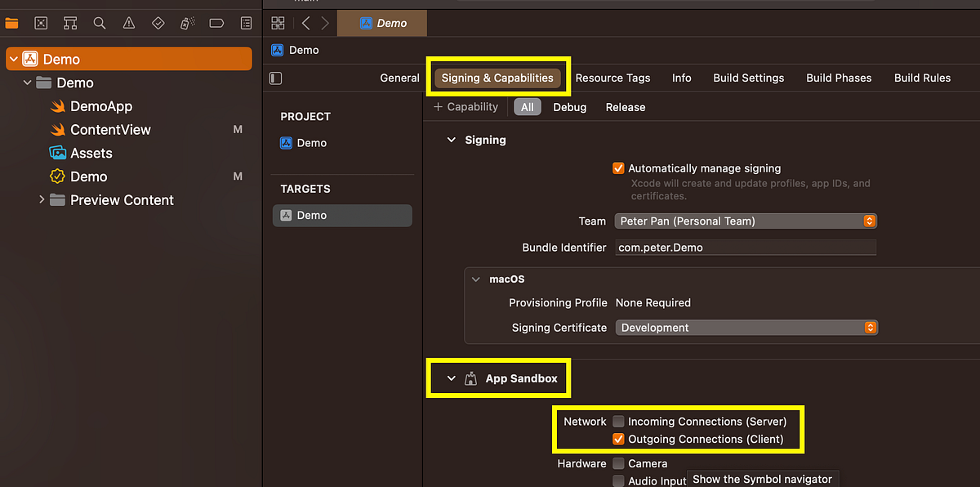This screenshot has height=487, width=980.
Task: Show the Breakpoint navigator
Action: (216, 23)
